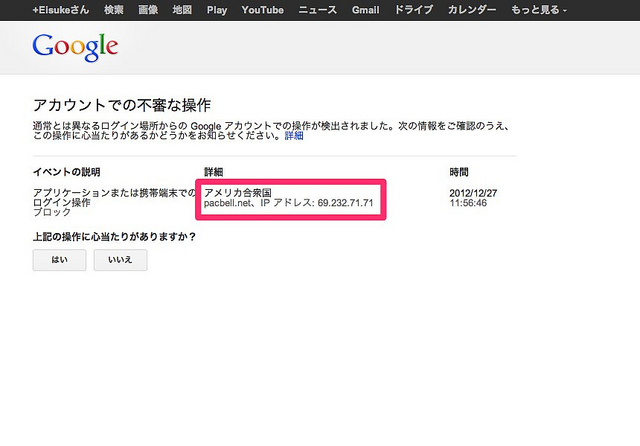Image resolution: width=640 pixels, height=446 pixels.
Task: Open 地図 from the top bar
Action: coord(182,10)
